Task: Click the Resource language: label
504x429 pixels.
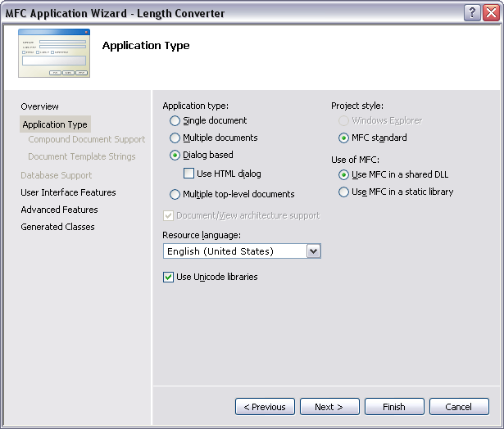Action: point(202,235)
